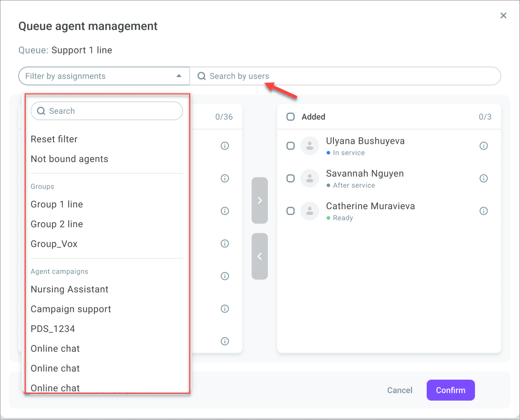
Task: Click Catherine Muravieva's avatar
Action: [310, 211]
